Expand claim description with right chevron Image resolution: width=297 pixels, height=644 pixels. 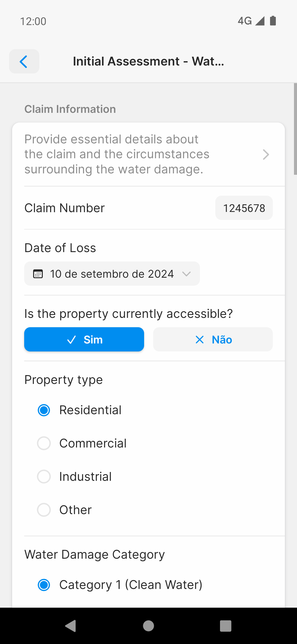click(x=266, y=154)
